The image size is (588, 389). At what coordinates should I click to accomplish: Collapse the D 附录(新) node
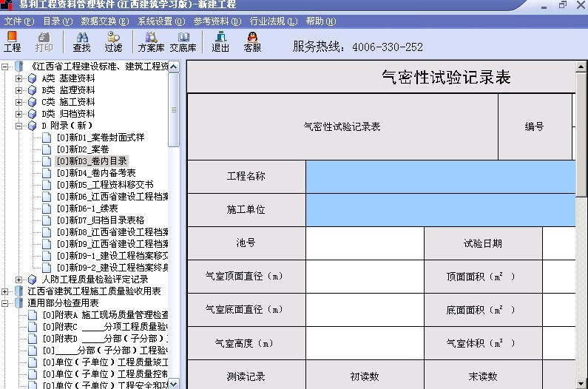(19, 126)
